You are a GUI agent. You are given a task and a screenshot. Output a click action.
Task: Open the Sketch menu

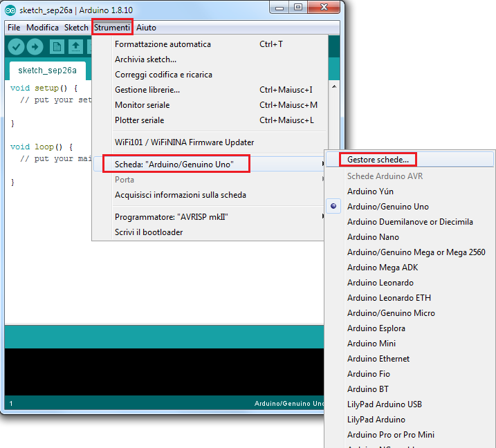(76, 28)
